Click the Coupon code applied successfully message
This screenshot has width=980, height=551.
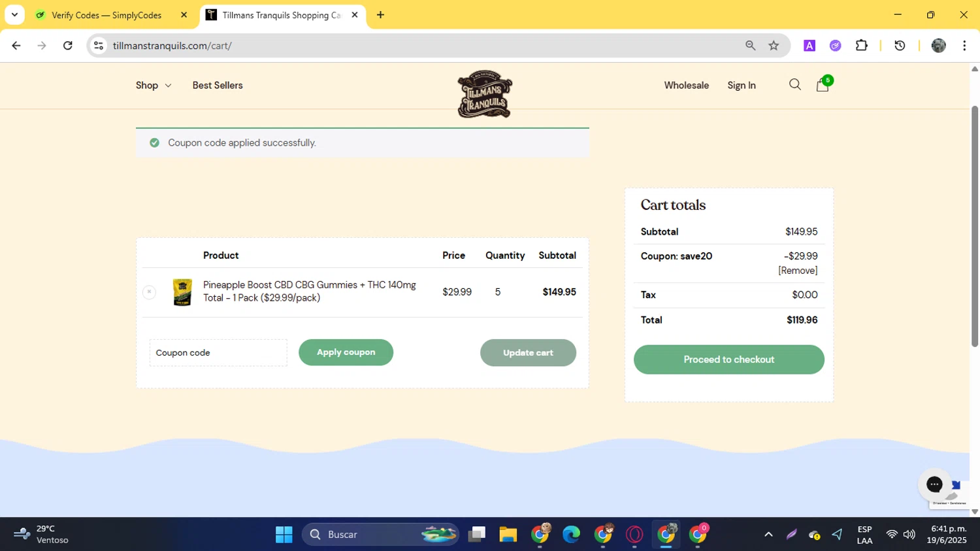point(242,143)
